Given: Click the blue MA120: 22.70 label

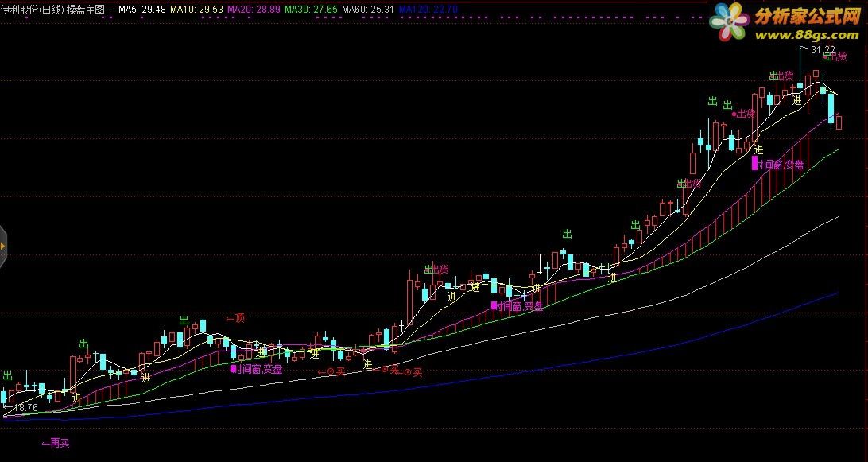Looking at the screenshot, I should click(428, 10).
